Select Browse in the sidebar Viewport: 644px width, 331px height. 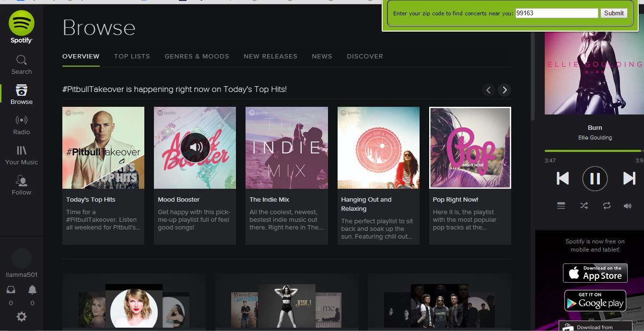(x=22, y=95)
